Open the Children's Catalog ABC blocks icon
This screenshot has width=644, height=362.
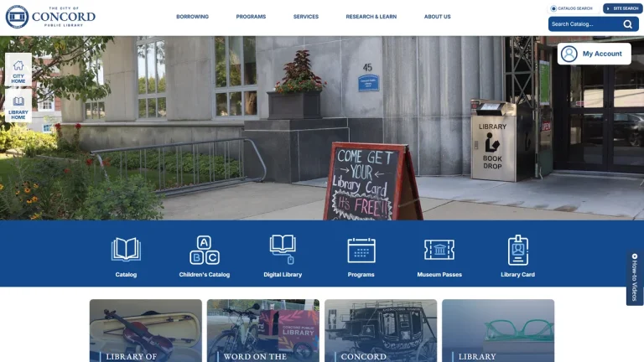pos(205,250)
